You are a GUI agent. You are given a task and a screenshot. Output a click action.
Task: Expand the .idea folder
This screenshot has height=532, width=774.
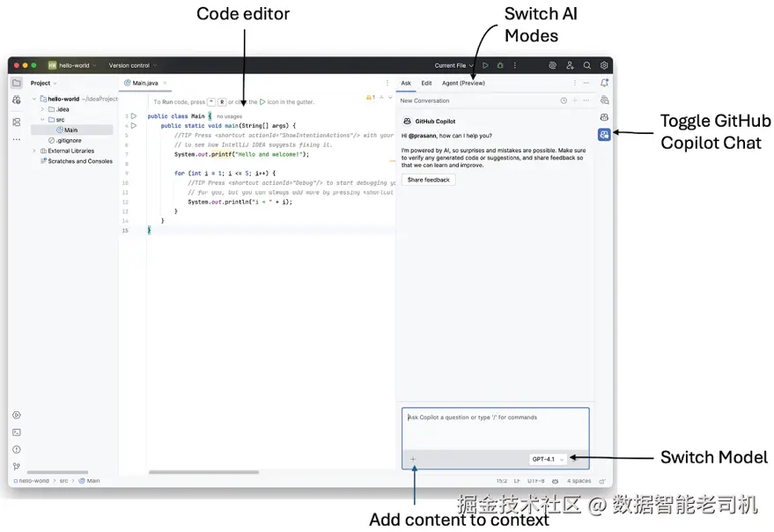(42, 109)
